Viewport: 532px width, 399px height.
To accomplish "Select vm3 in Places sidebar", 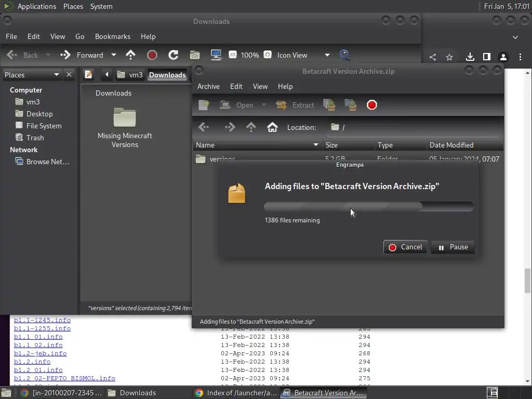I will tap(28, 102).
